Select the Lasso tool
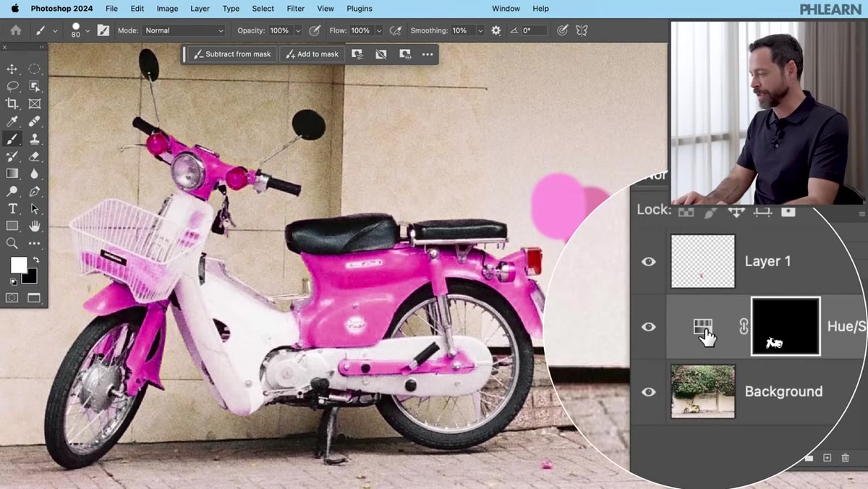This screenshot has height=489, width=868. tap(12, 86)
